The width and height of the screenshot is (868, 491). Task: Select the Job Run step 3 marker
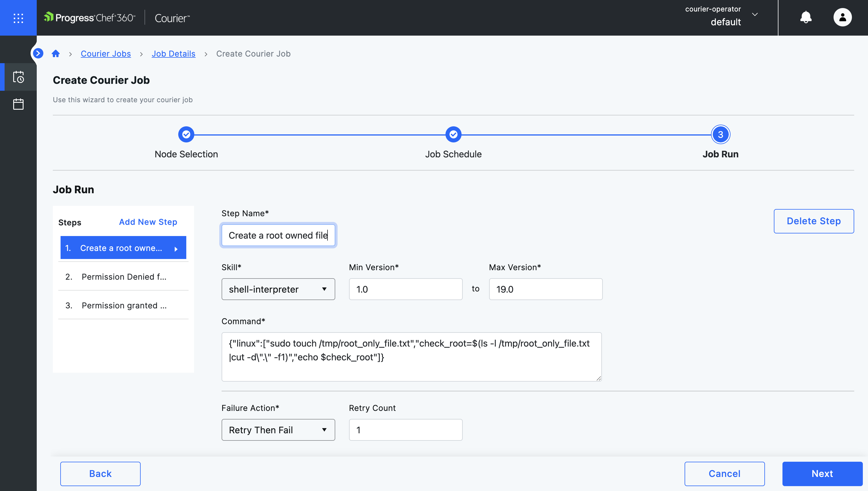coord(720,135)
